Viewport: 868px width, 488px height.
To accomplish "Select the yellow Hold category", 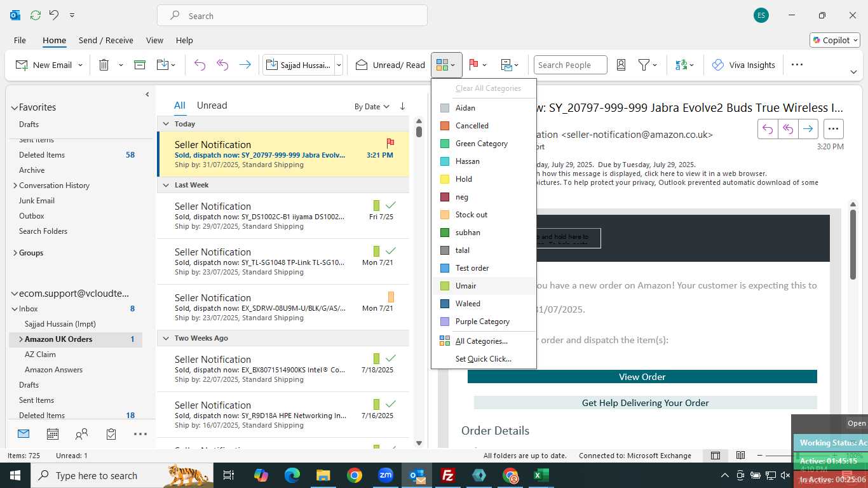I will 484,179.
